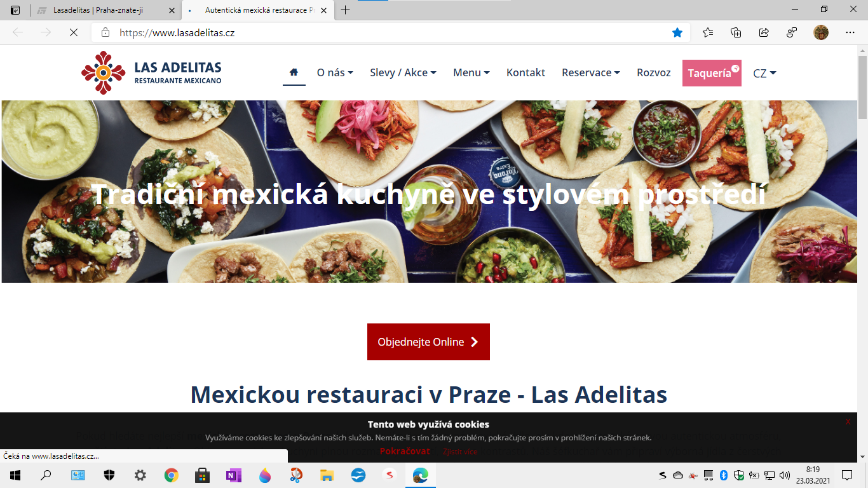Switch to the Lasadelitas | Praha-znate-ji tab
The image size is (868, 488).
(x=106, y=11)
